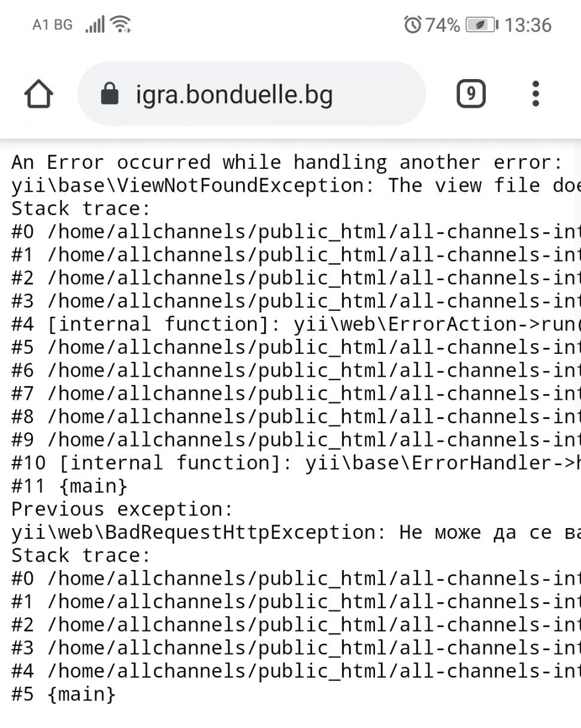Image resolution: width=581 pixels, height=728 pixels.
Task: Focus the igra.bonduelle.bg address bar
Action: pos(252,94)
